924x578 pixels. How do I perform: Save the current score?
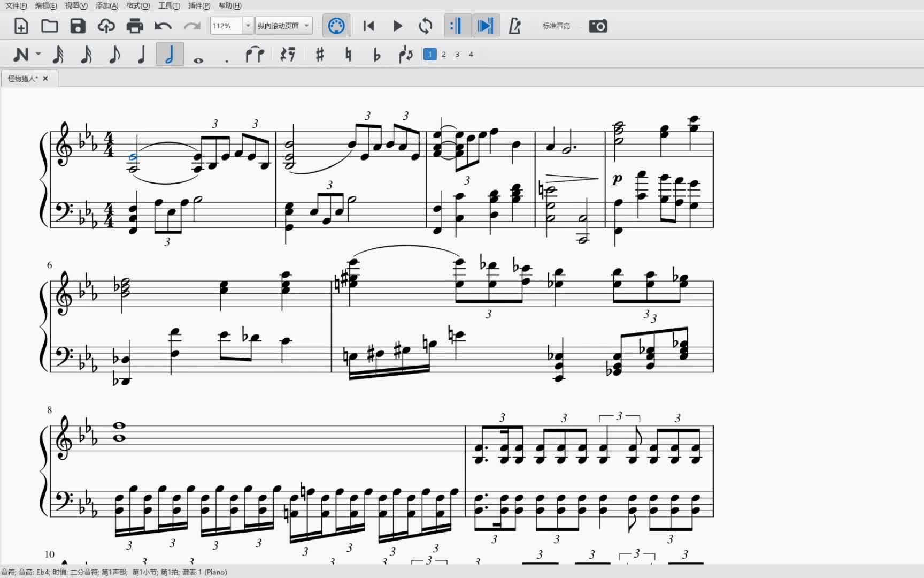tap(78, 26)
